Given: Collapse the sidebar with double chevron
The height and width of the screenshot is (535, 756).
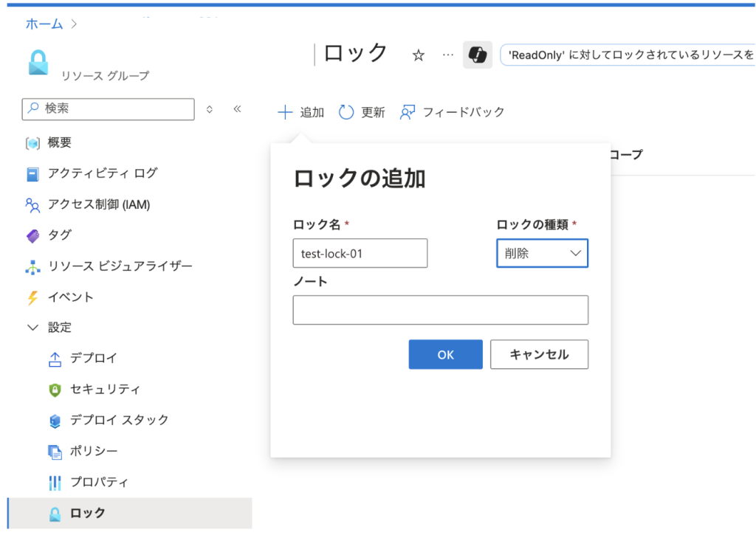Looking at the screenshot, I should pos(237,109).
